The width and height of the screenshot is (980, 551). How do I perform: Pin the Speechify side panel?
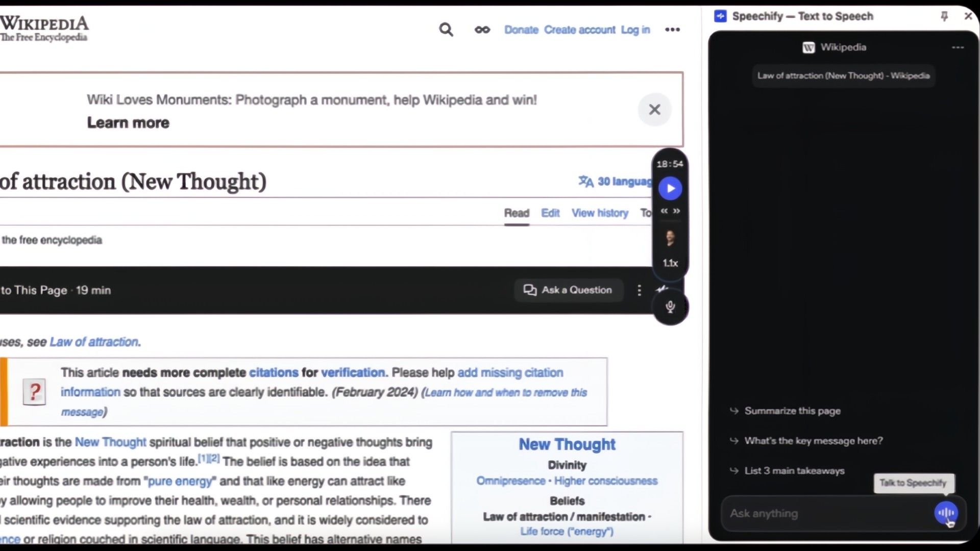click(x=944, y=16)
